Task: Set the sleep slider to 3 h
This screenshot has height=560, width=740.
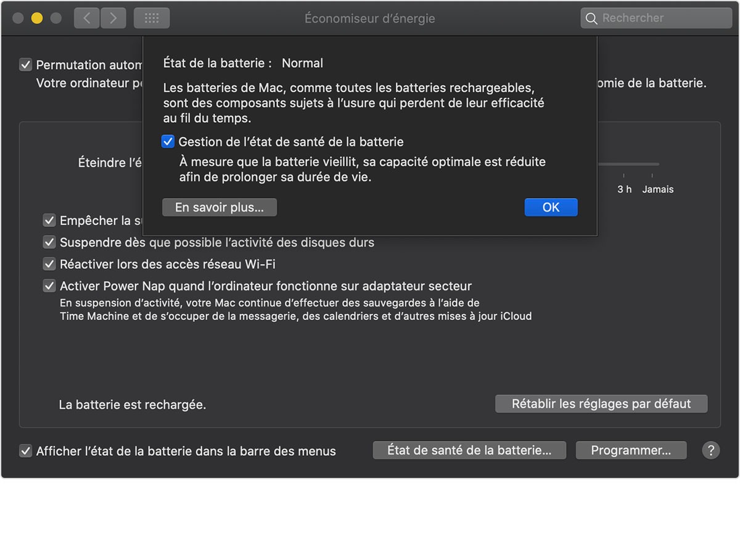Action: click(624, 165)
